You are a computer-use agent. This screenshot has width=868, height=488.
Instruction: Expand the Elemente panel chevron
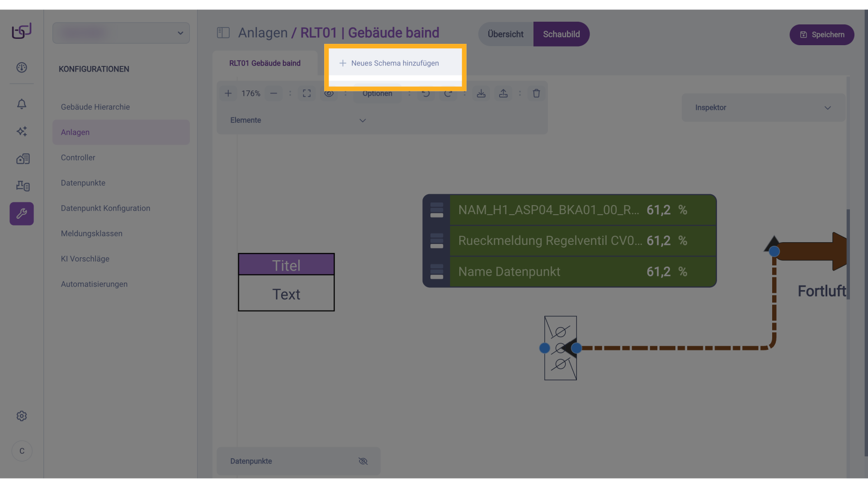click(x=363, y=121)
